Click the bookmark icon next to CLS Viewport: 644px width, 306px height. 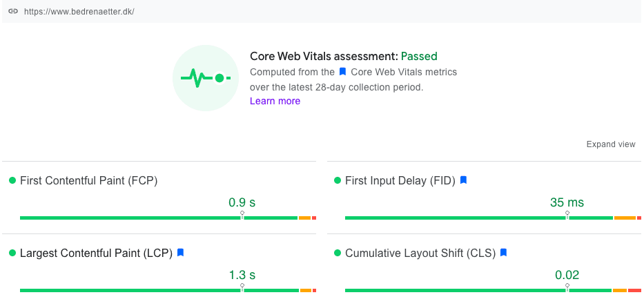(x=503, y=253)
